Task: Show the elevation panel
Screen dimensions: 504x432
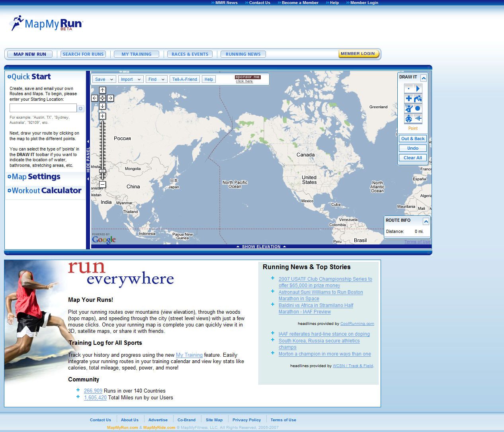Action: tap(261, 246)
